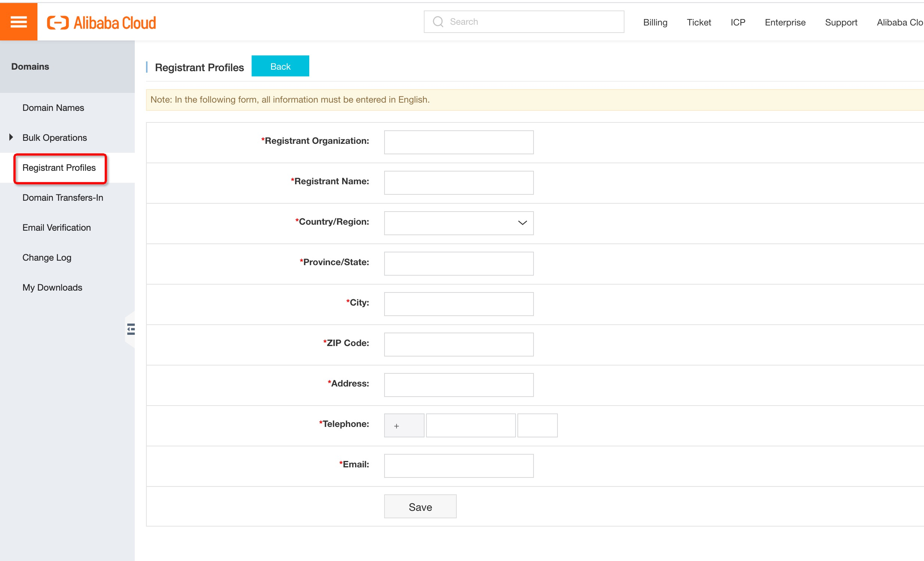The width and height of the screenshot is (924, 561).
Task: Open the Enterprise top menu
Action: point(784,22)
